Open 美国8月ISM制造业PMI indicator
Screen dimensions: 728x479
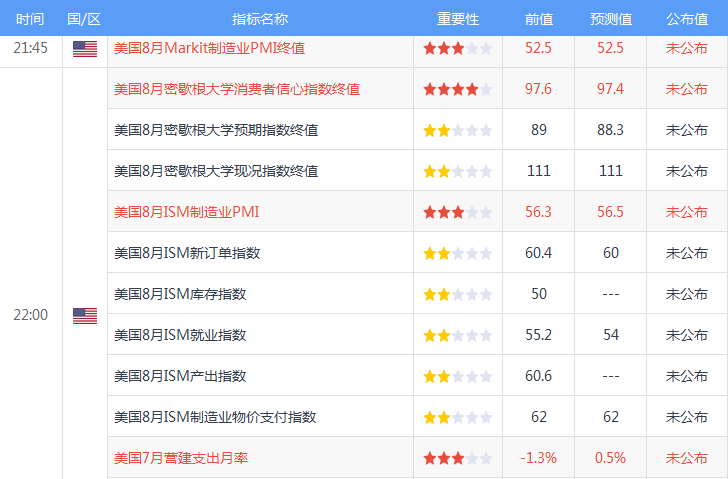point(187,212)
